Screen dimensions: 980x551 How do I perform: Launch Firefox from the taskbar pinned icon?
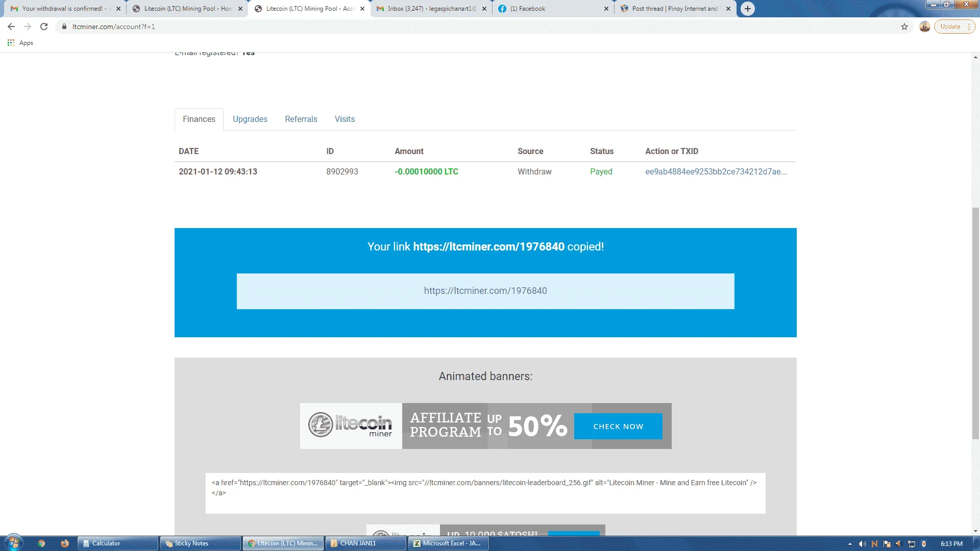(65, 543)
